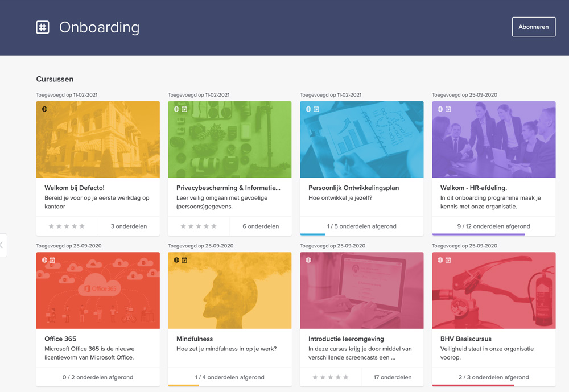
Task: Click the calendar icon on BHV Basiscursus card
Action: point(447,259)
